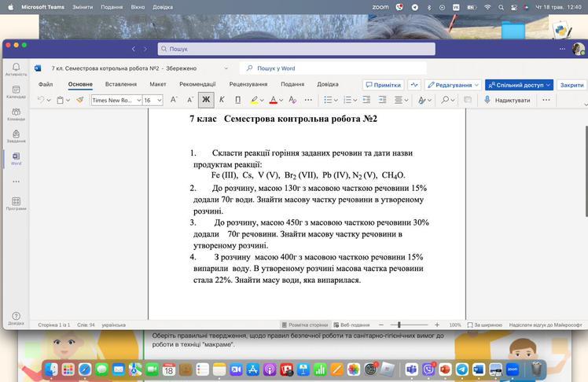Toggle underline (П) formatting
This screenshot has width=588, height=382.
tap(237, 100)
